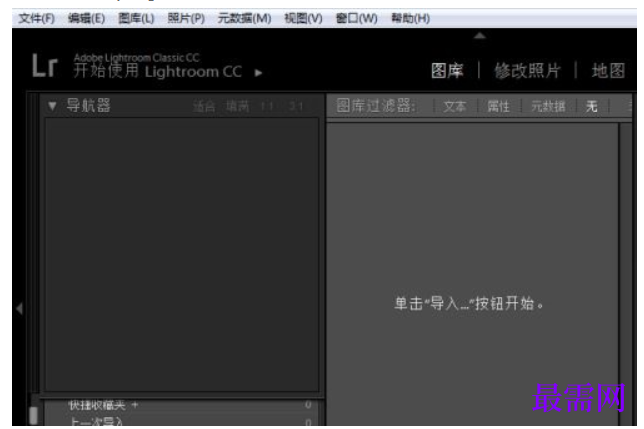Choose 属性 library filter
644x429 pixels.
498,106
